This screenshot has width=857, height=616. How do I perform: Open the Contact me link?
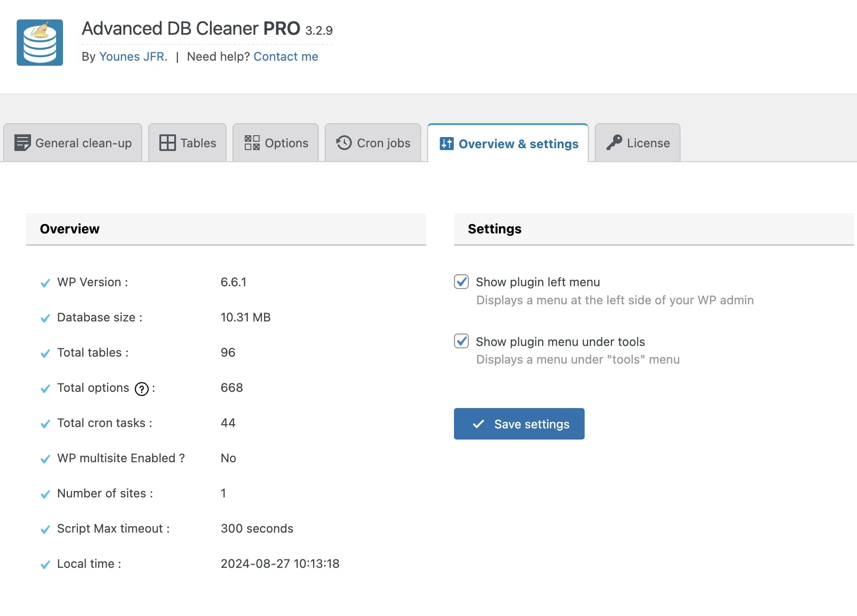[286, 57]
